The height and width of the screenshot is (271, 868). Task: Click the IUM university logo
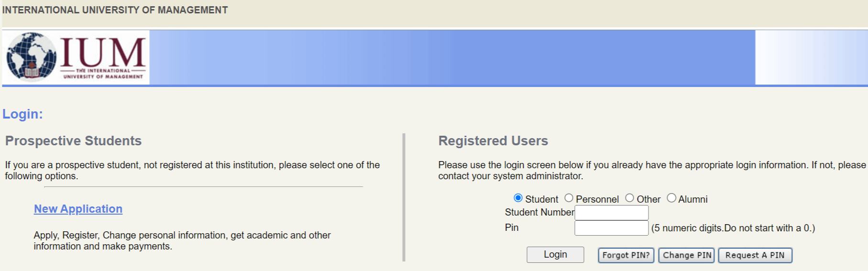click(76, 57)
